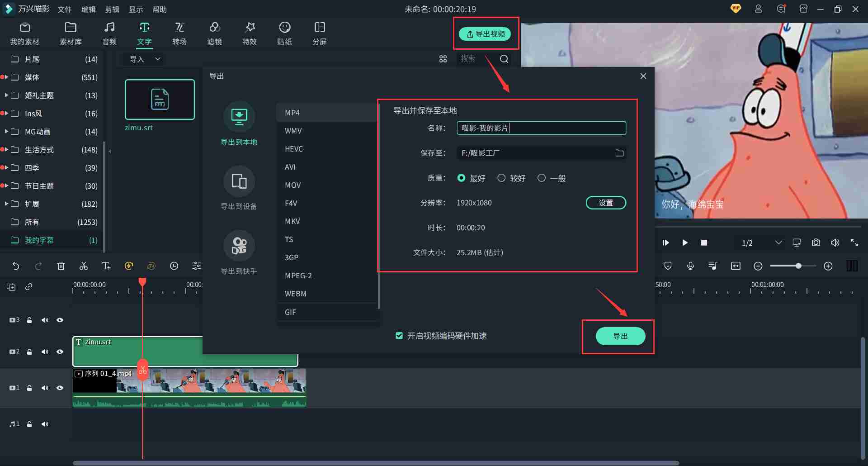This screenshot has height=466, width=868.
Task: Close the 导出 export dialog
Action: coord(643,76)
